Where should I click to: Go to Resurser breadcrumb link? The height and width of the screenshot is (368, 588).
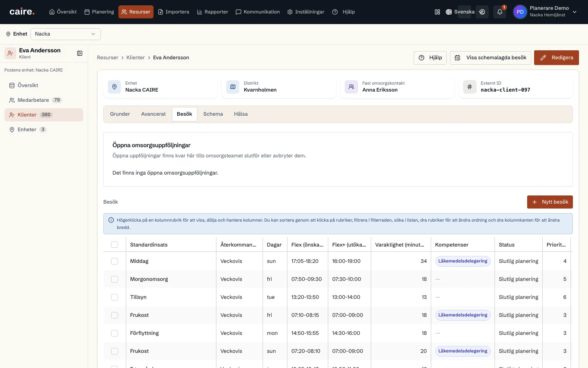(107, 58)
